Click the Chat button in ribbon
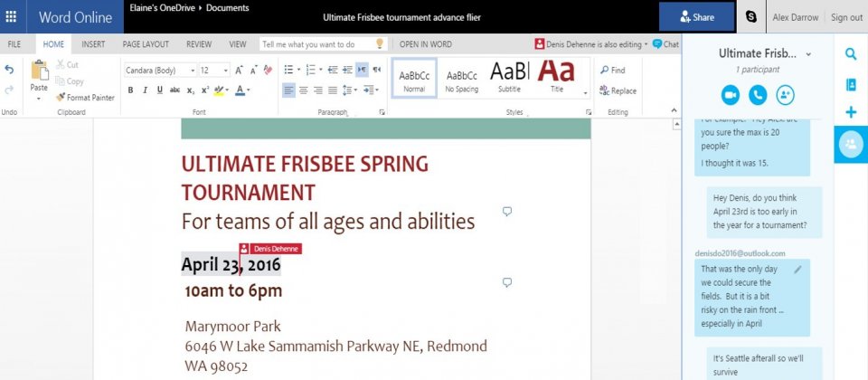 point(666,44)
